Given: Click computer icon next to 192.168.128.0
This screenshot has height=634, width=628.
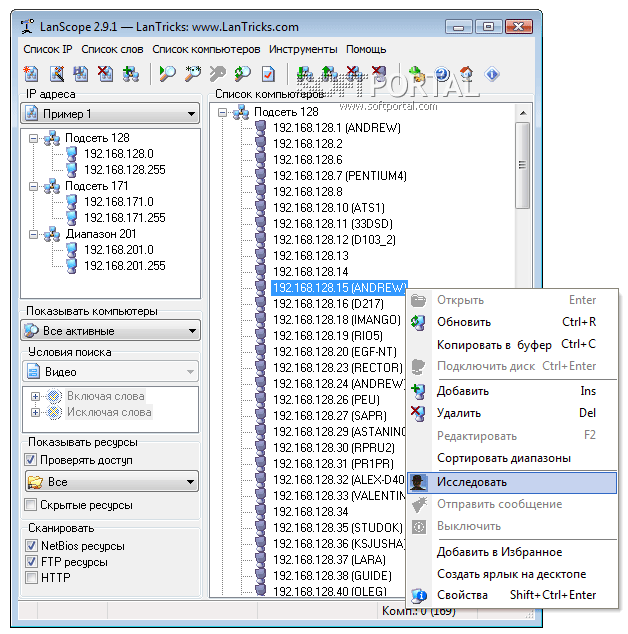Looking at the screenshot, I should point(72,154).
